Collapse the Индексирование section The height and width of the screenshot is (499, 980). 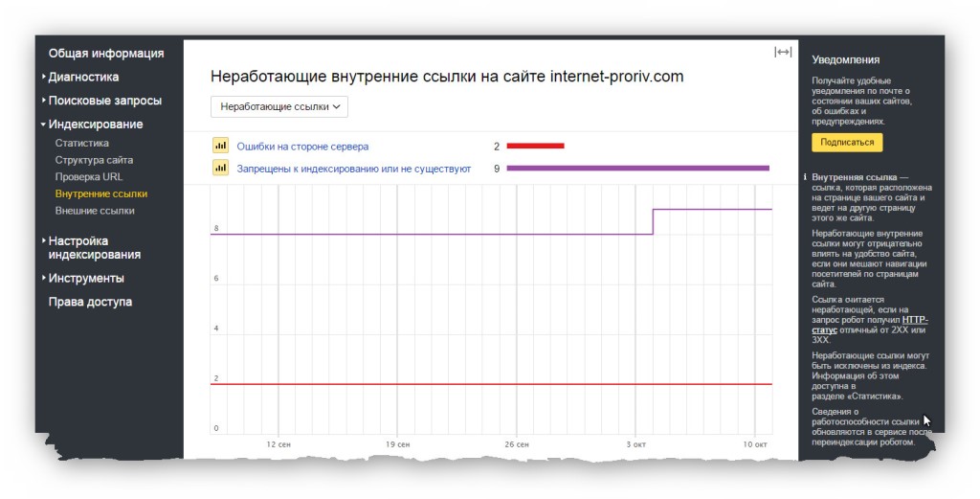[95, 125]
